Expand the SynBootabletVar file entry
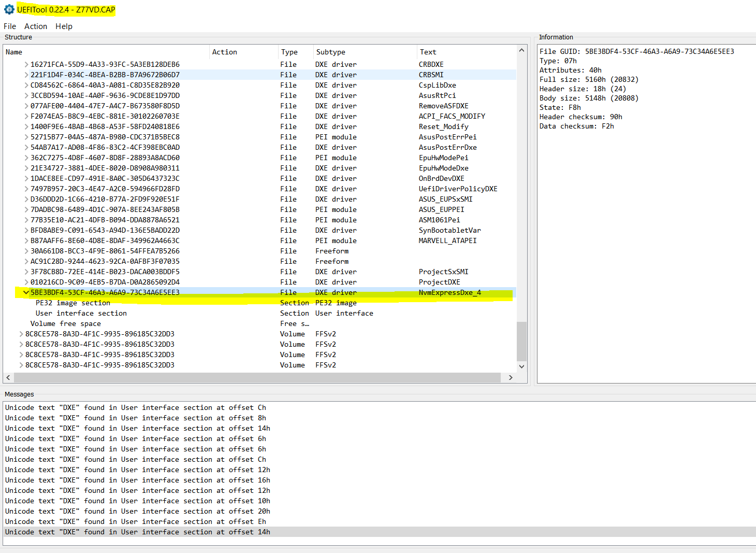Image resolution: width=756 pixels, height=553 pixels. coord(26,231)
